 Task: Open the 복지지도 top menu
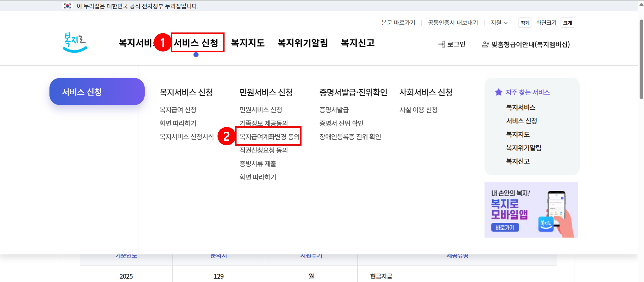click(248, 43)
